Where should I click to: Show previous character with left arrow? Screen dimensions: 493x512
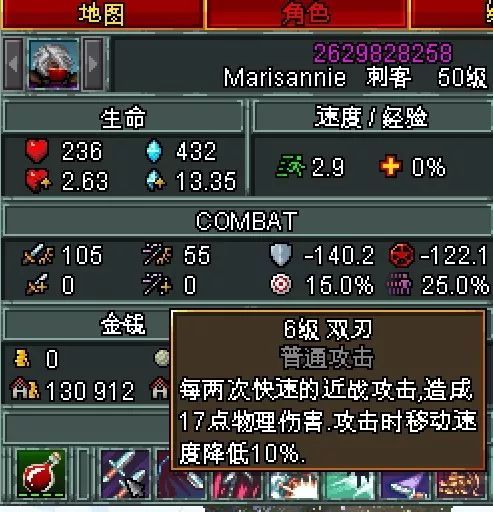[x=13, y=64]
